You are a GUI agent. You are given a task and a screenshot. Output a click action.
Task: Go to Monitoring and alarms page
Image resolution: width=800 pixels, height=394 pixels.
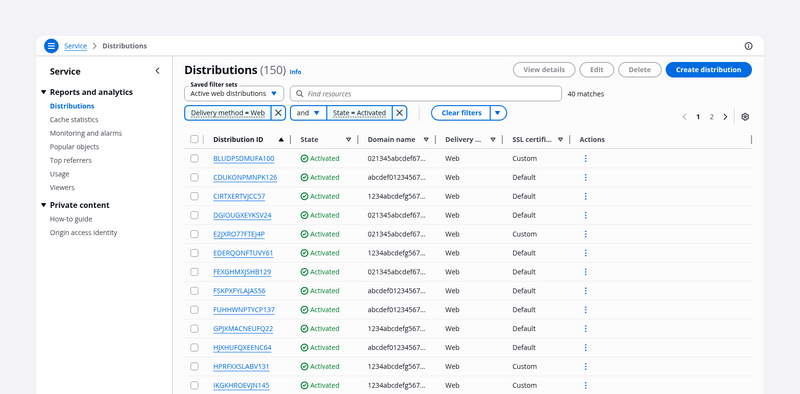(86, 133)
